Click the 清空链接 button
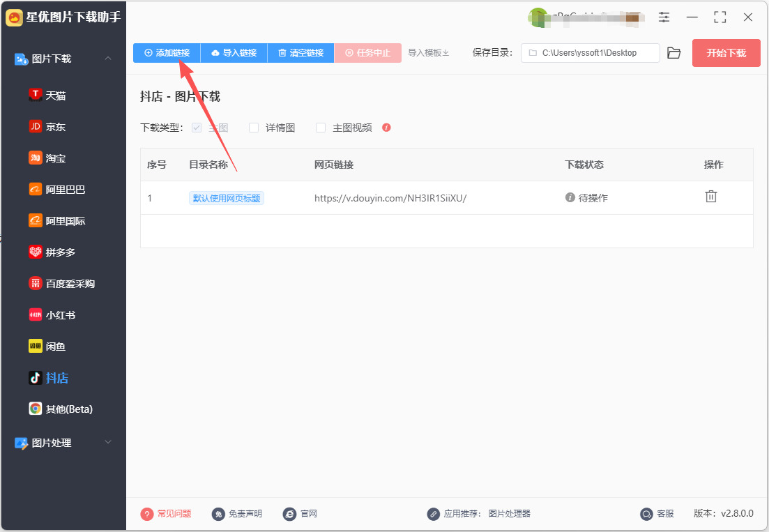769x532 pixels. click(x=300, y=53)
